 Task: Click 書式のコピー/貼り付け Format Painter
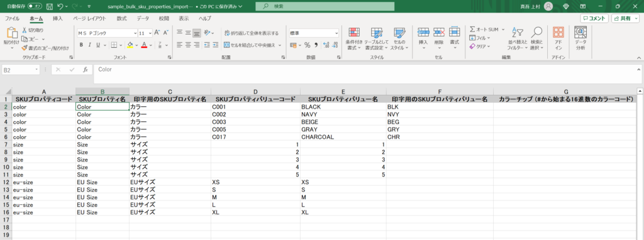[45, 48]
